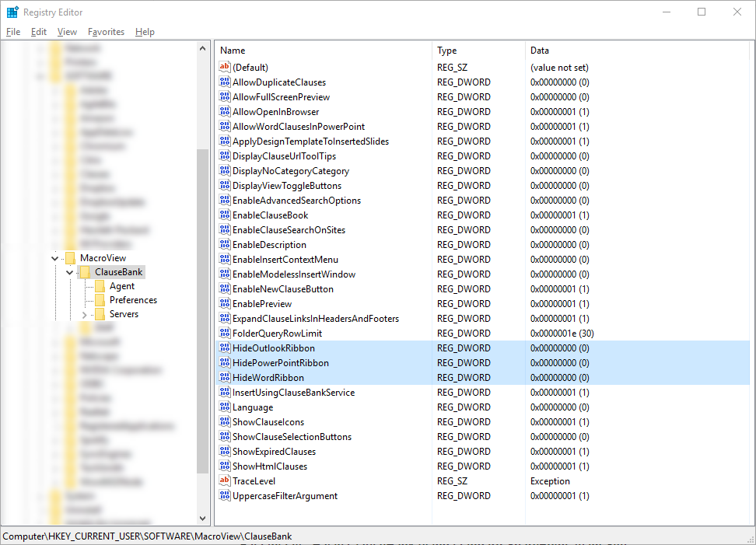Collapse the MacroView tree node
This screenshot has width=756, height=545.
click(55, 258)
